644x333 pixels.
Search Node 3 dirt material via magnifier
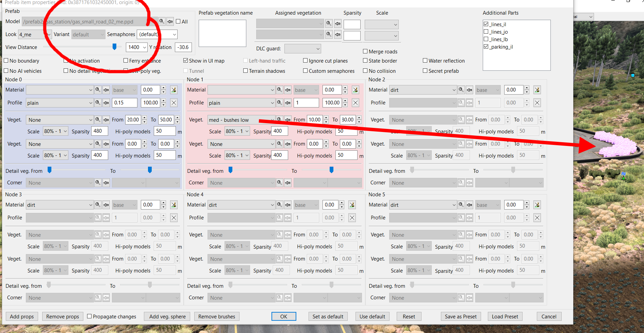point(98,205)
